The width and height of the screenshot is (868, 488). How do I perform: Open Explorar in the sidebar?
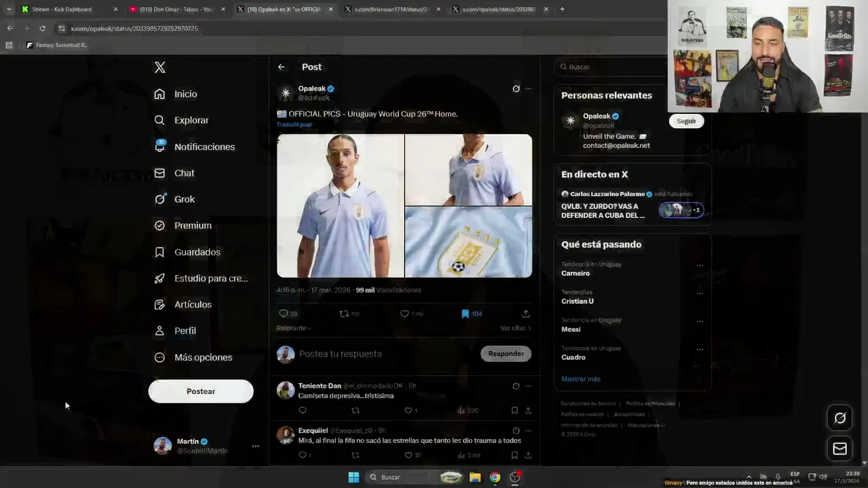[182, 121]
